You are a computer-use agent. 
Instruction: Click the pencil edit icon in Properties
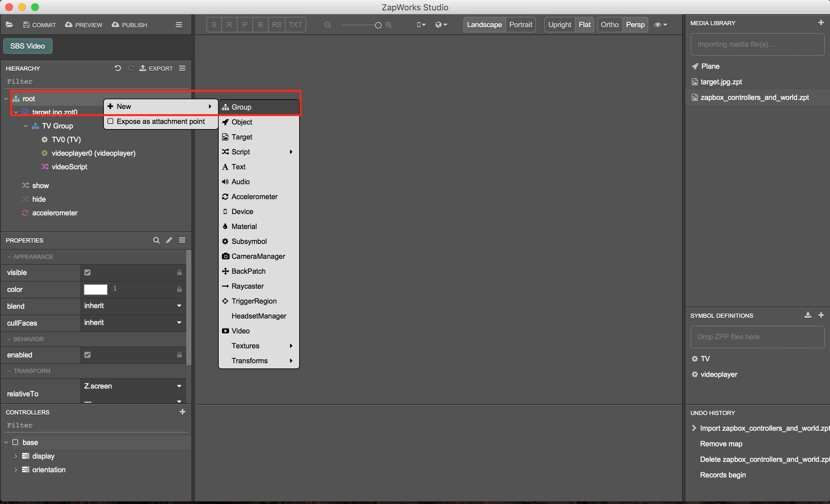tap(169, 240)
